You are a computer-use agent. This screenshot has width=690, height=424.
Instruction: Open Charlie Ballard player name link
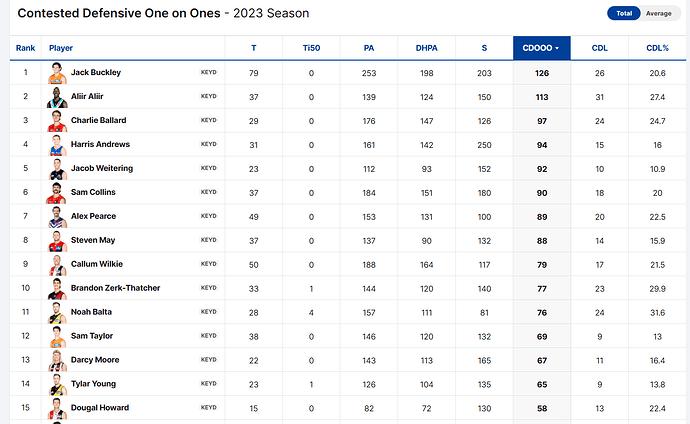(99, 120)
